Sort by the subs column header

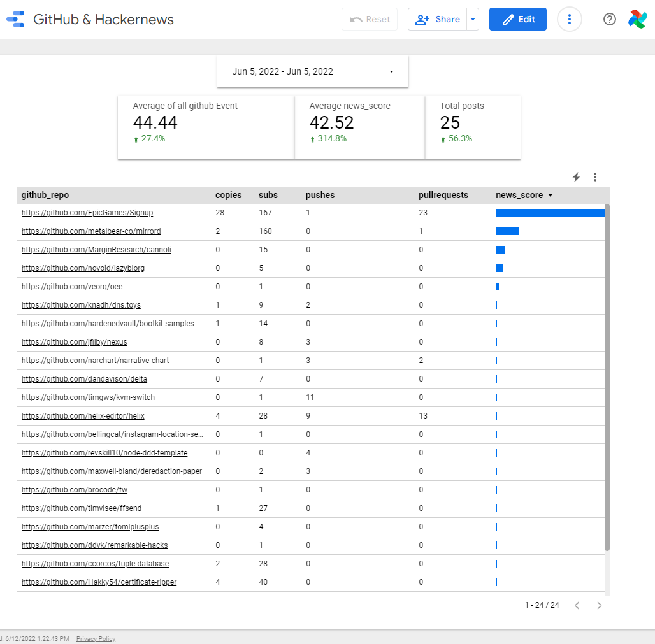pyautogui.click(x=268, y=195)
